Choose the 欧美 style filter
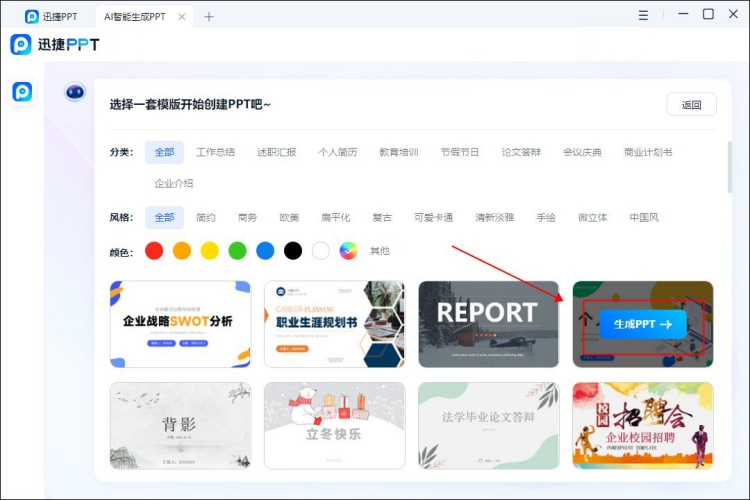750x500 pixels. tap(289, 218)
